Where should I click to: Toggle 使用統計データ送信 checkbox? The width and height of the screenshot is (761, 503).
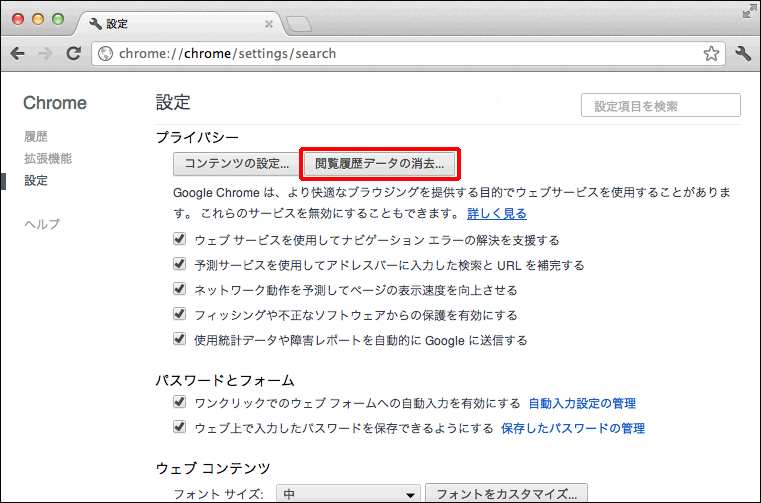[180, 339]
